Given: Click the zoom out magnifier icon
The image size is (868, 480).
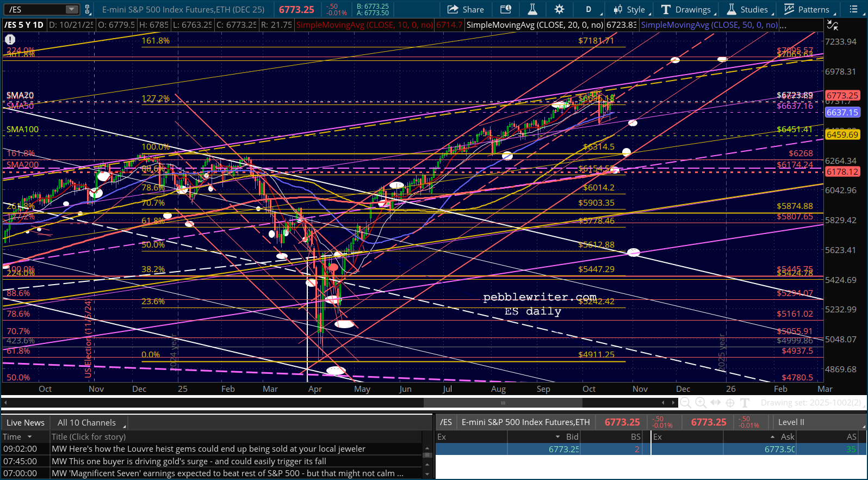Looking at the screenshot, I should [686, 403].
